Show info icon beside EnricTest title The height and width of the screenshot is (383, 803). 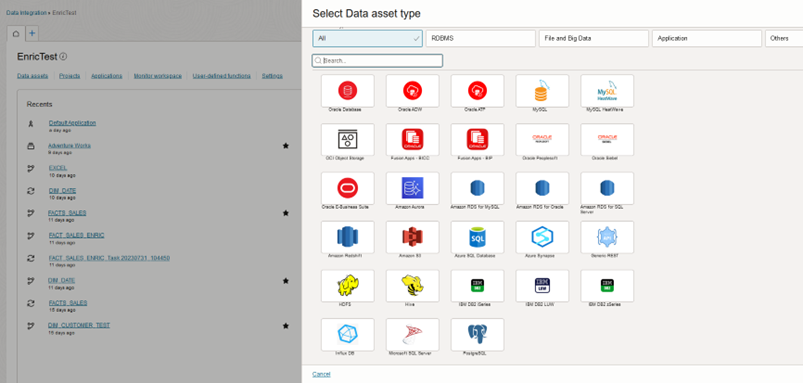pyautogui.click(x=63, y=57)
